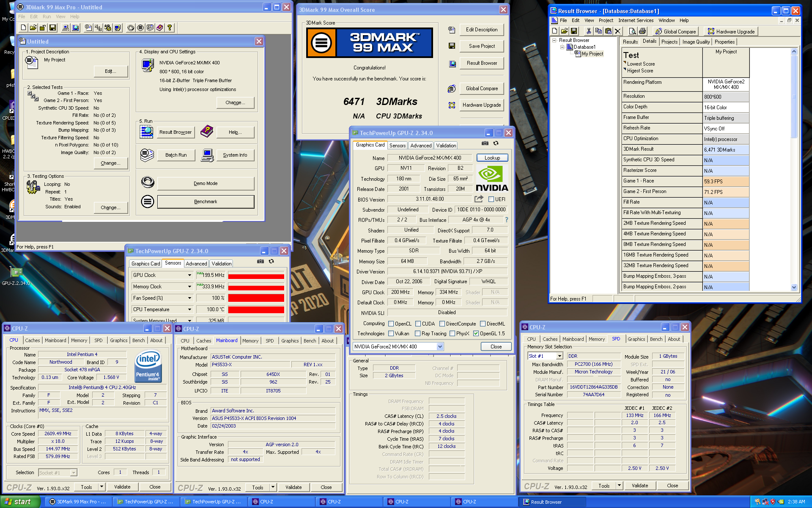This screenshot has height=508, width=812.
Task: Click the Fan Speed red sensor graph bar
Action: pyautogui.click(x=256, y=298)
